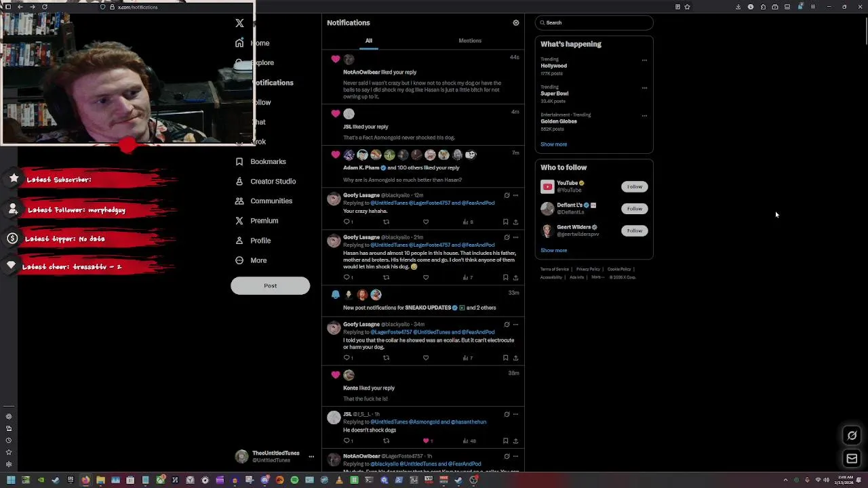The height and width of the screenshot is (488, 868).
Task: Open the Bookmarks sidebar item
Action: 260,161
